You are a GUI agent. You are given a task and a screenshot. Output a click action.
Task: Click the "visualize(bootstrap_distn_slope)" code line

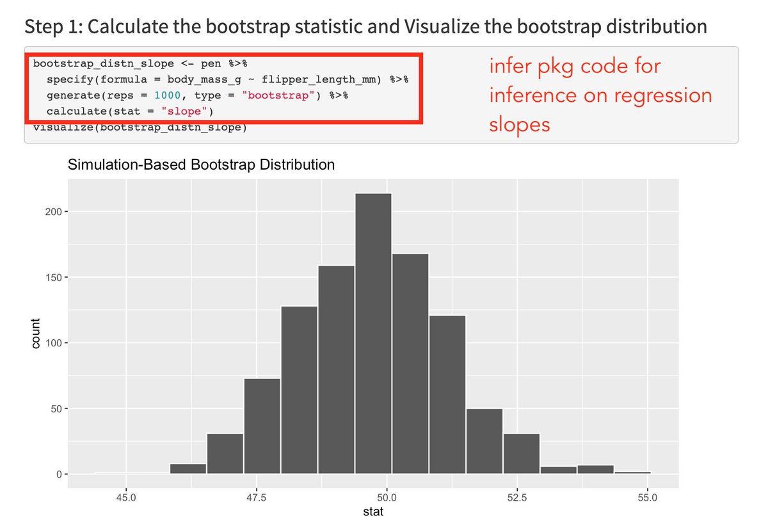(x=140, y=127)
